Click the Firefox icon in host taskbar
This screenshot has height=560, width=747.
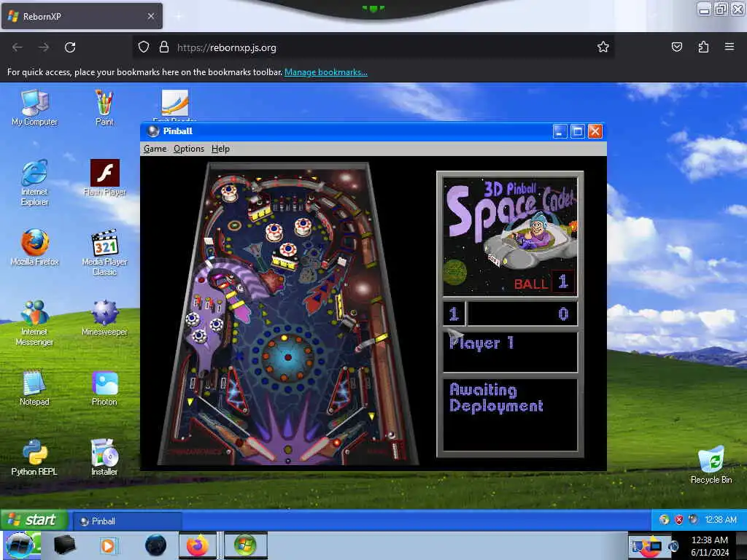[x=197, y=545]
